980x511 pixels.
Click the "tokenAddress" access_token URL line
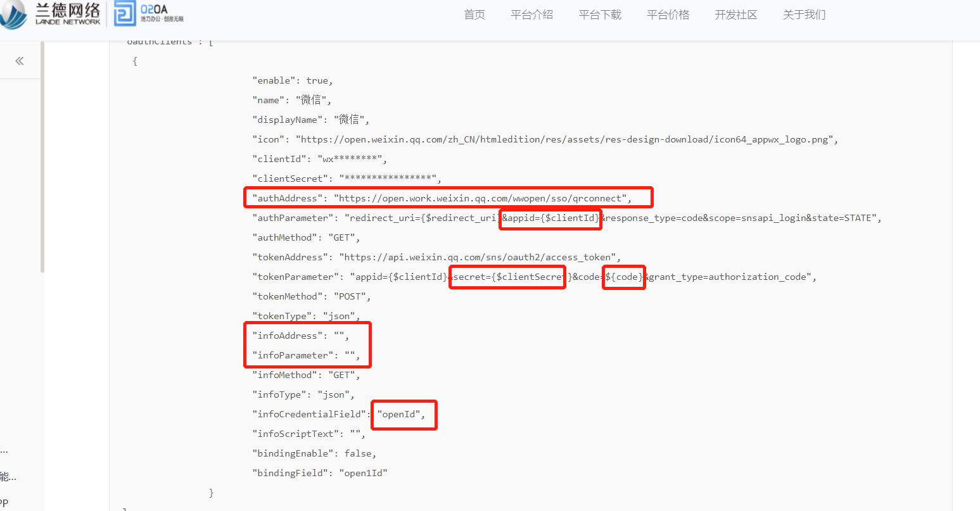click(x=437, y=257)
